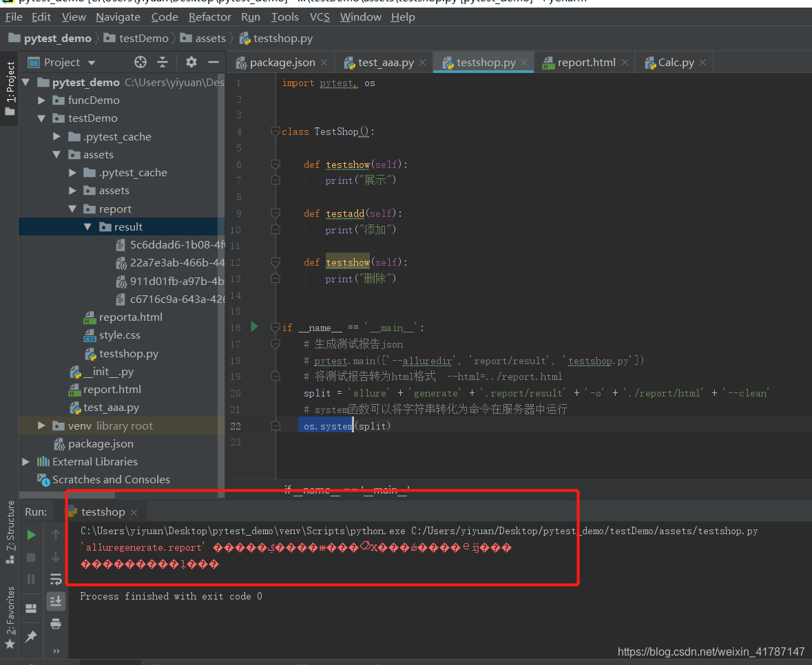This screenshot has height=665, width=812.
Task: Open the Tools menu
Action: pyautogui.click(x=285, y=17)
